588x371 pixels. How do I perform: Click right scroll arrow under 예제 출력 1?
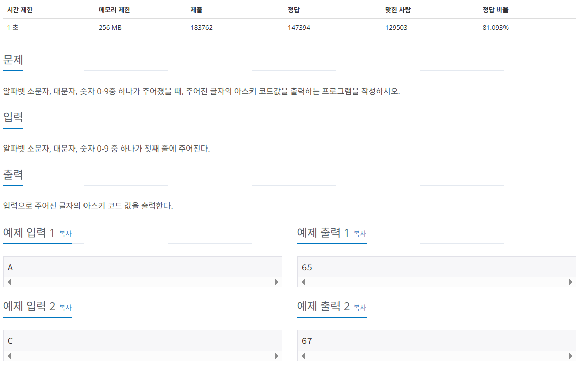pos(570,282)
